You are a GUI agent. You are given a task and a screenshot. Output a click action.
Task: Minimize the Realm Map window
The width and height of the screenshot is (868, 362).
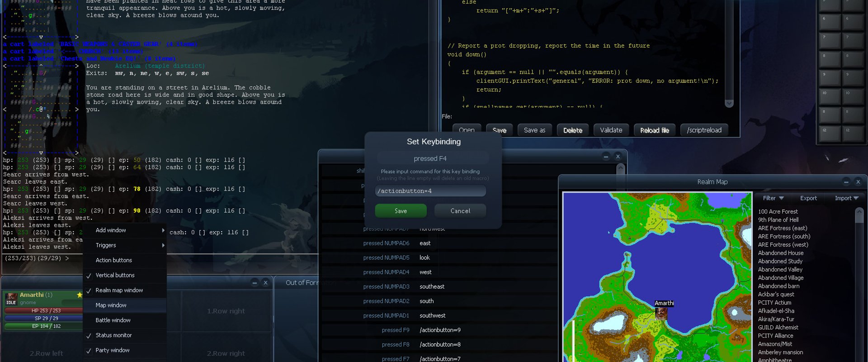click(846, 182)
